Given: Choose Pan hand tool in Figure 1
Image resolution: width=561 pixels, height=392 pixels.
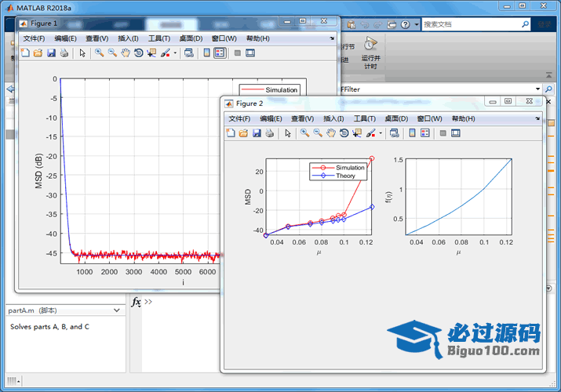Looking at the screenshot, I should pyautogui.click(x=126, y=53).
